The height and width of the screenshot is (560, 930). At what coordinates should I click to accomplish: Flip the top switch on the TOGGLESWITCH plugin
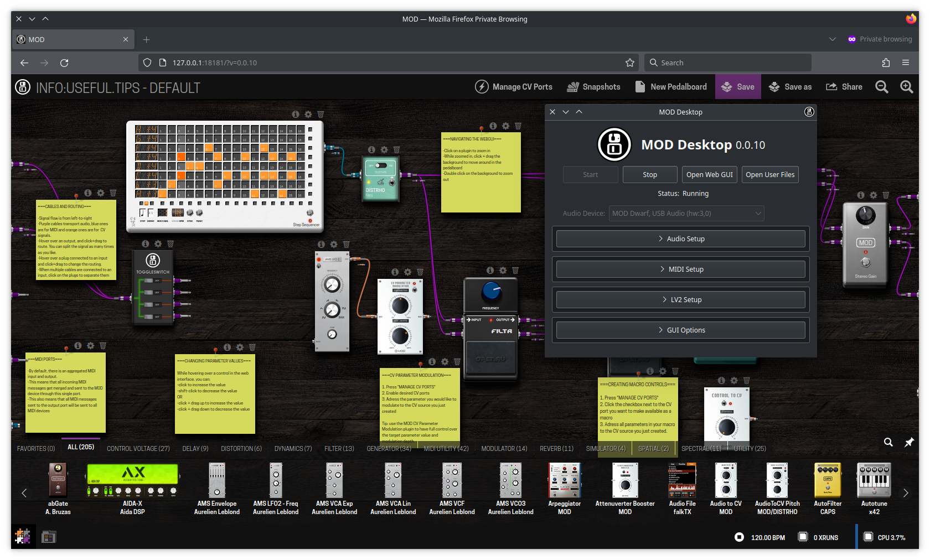coord(152,281)
